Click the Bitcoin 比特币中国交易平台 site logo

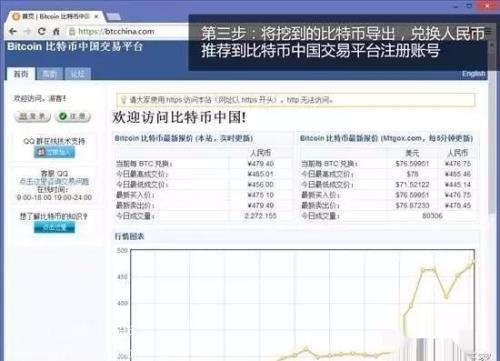point(75,46)
